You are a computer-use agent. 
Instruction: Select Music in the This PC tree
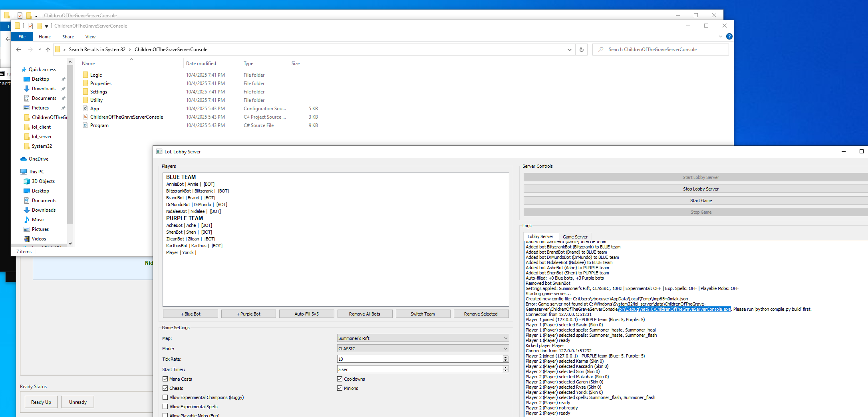(38, 220)
